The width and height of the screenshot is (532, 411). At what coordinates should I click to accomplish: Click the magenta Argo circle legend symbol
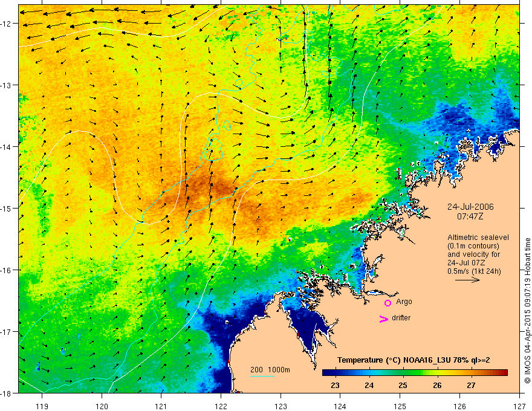point(388,303)
